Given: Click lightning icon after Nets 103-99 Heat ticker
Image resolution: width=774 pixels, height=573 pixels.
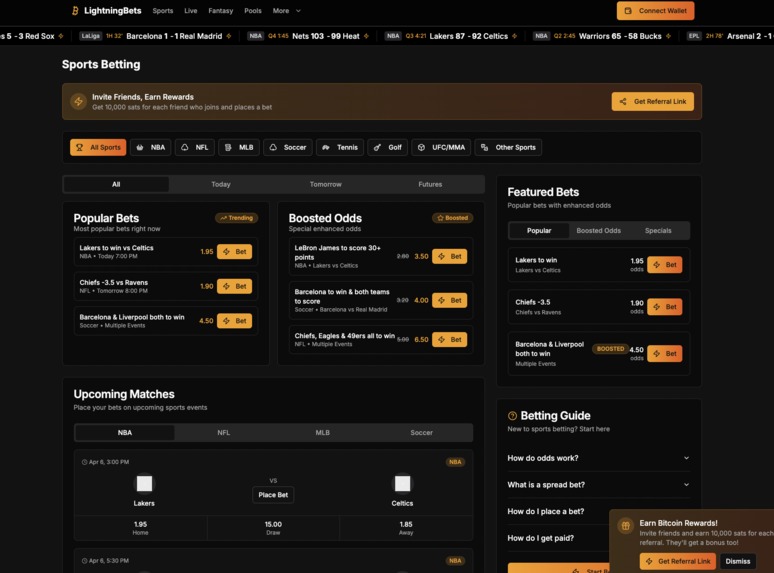Looking at the screenshot, I should coord(366,36).
